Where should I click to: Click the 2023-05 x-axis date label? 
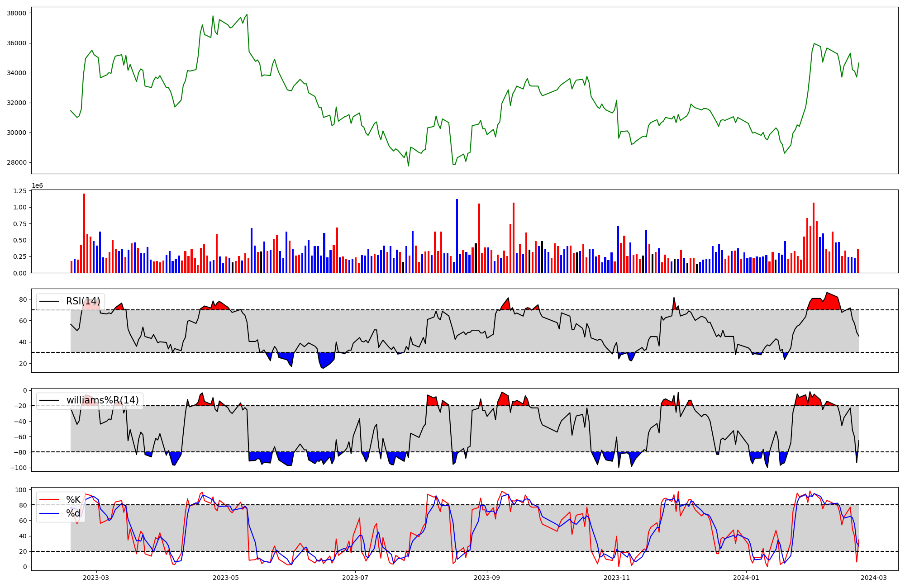tap(226, 578)
